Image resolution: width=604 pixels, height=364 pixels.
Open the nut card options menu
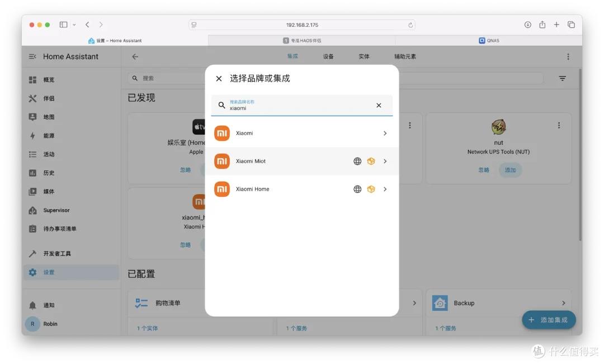(x=559, y=125)
